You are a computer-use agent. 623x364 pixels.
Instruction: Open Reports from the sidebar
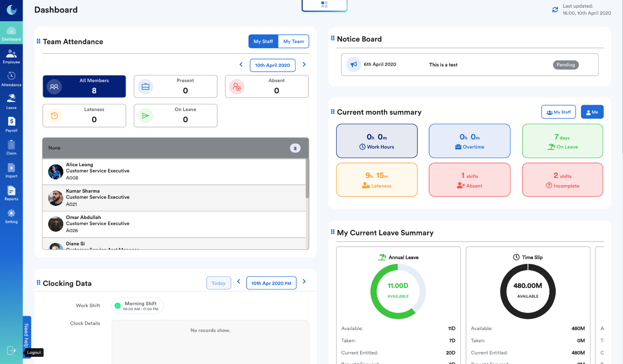[11, 194]
